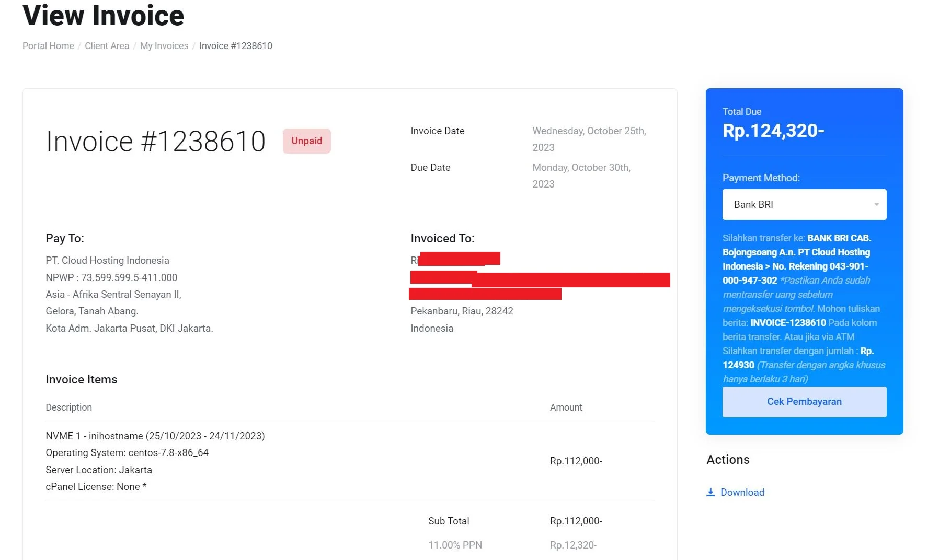Click the NVME 1 invoice item description
This screenshot has height=560, width=939.
coord(155,436)
